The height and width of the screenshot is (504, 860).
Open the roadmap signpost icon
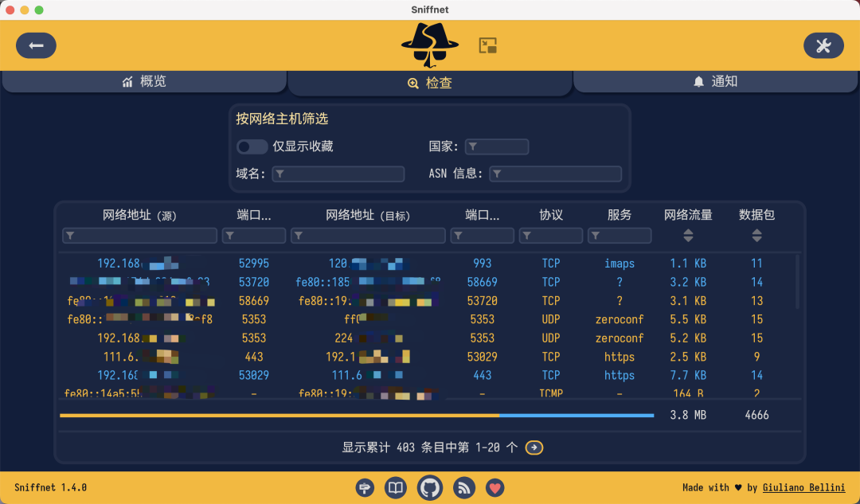[365, 487]
